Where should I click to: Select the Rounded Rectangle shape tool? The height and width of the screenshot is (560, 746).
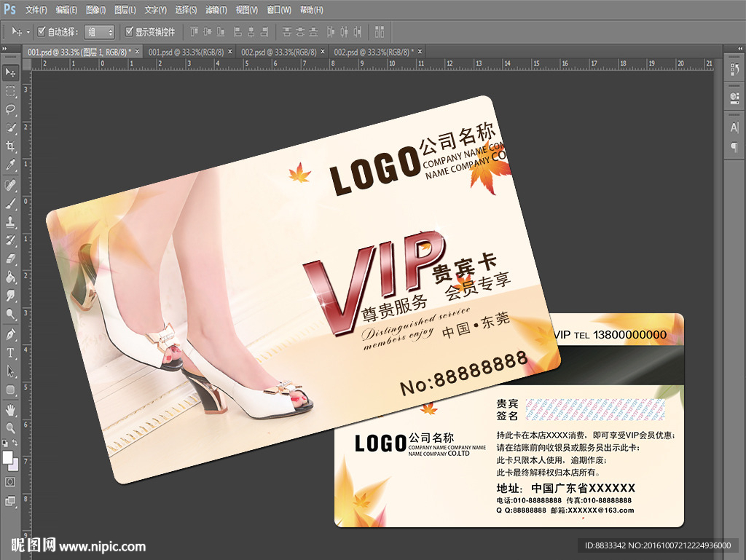pos(10,390)
